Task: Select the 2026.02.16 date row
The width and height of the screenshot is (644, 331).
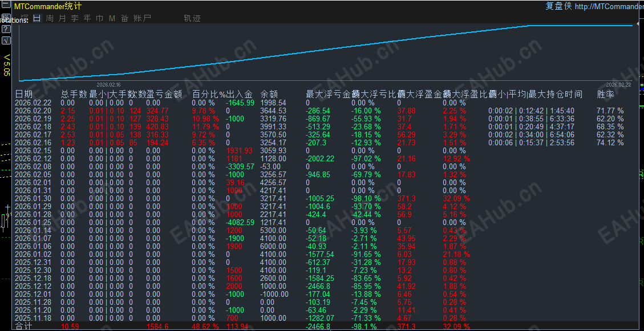Action: coord(33,143)
